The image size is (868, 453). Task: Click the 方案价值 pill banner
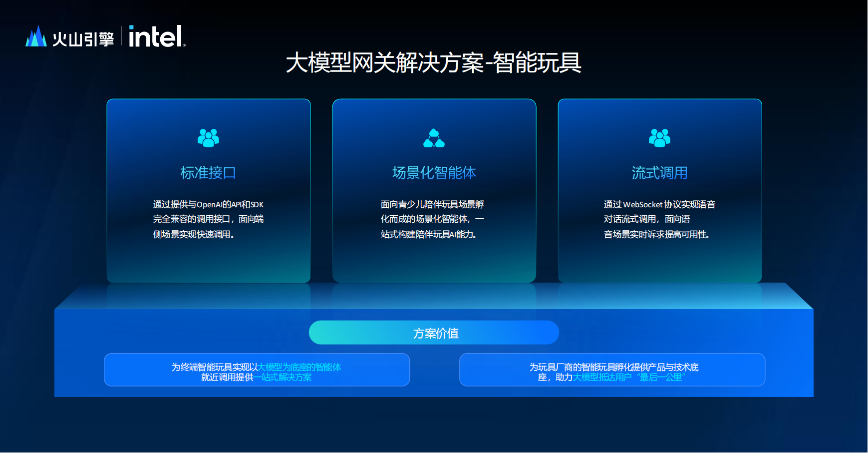tap(434, 333)
